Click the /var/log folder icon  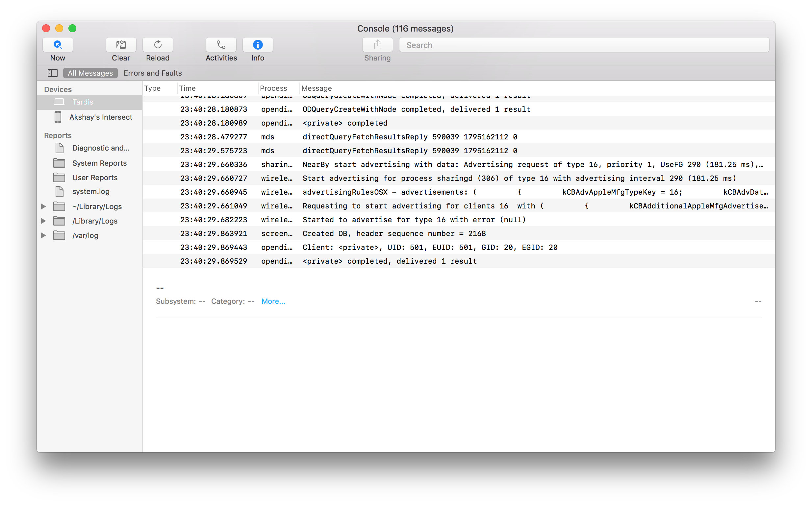(x=59, y=235)
